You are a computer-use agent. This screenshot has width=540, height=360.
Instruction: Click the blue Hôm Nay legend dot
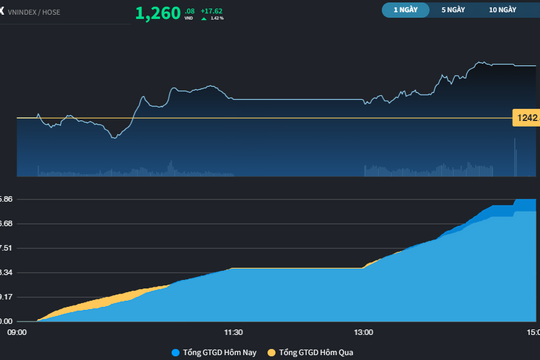pyautogui.click(x=176, y=353)
